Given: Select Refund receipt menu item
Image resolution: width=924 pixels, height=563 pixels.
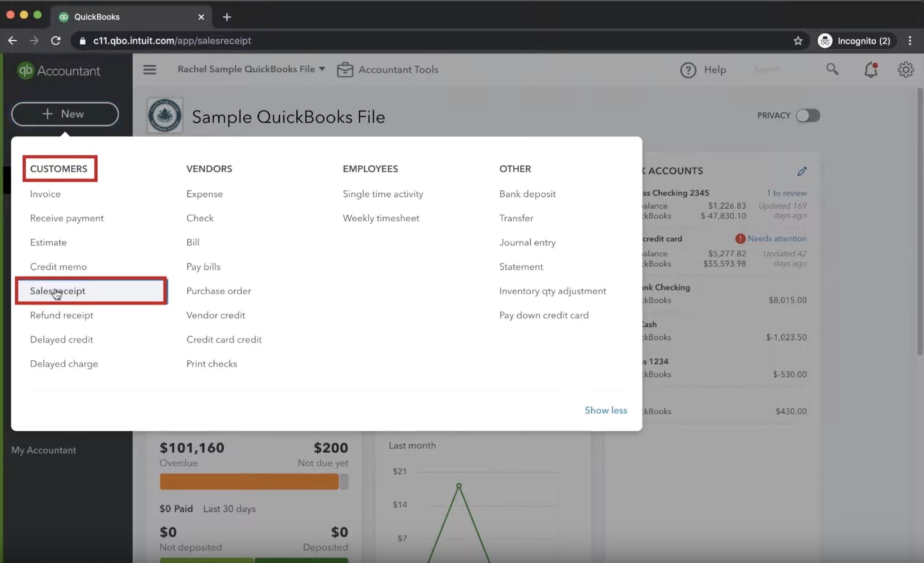Looking at the screenshot, I should [x=62, y=315].
